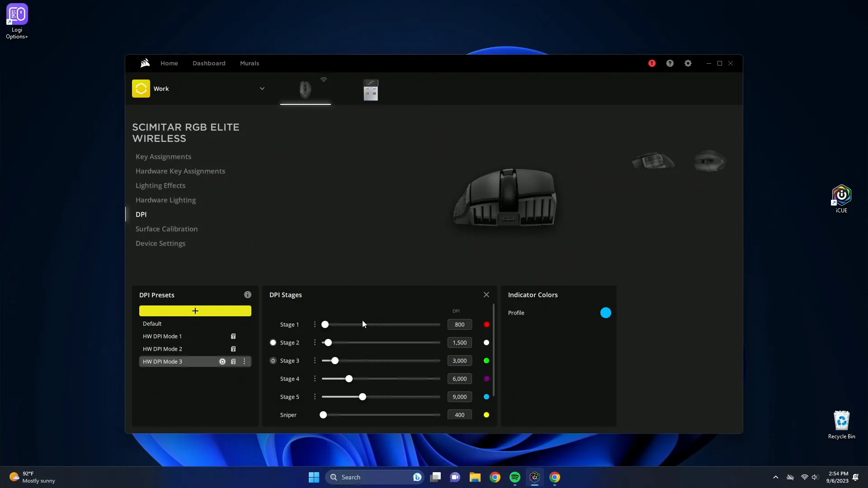Image resolution: width=868 pixels, height=488 pixels.
Task: Click the DPI Stages vertical scrollbar
Action: click(494, 350)
